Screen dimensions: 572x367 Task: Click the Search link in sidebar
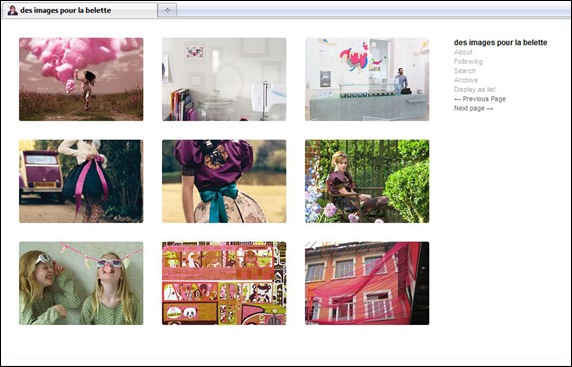(x=465, y=71)
